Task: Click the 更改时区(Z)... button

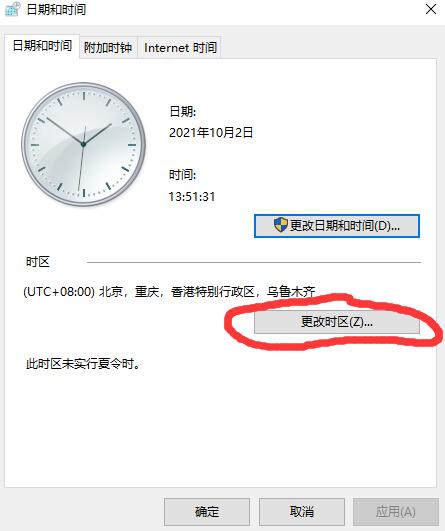Action: tap(337, 322)
